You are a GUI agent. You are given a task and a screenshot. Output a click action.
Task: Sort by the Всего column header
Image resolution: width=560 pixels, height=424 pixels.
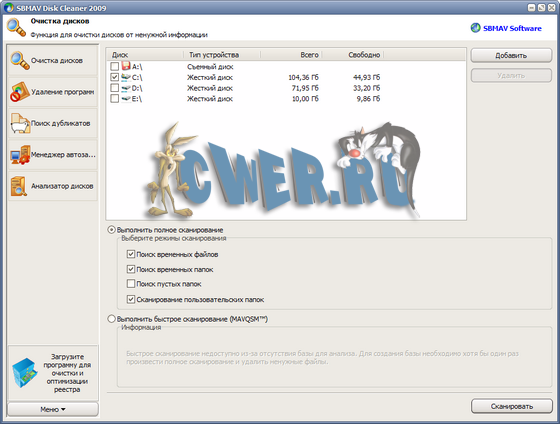(x=291, y=55)
